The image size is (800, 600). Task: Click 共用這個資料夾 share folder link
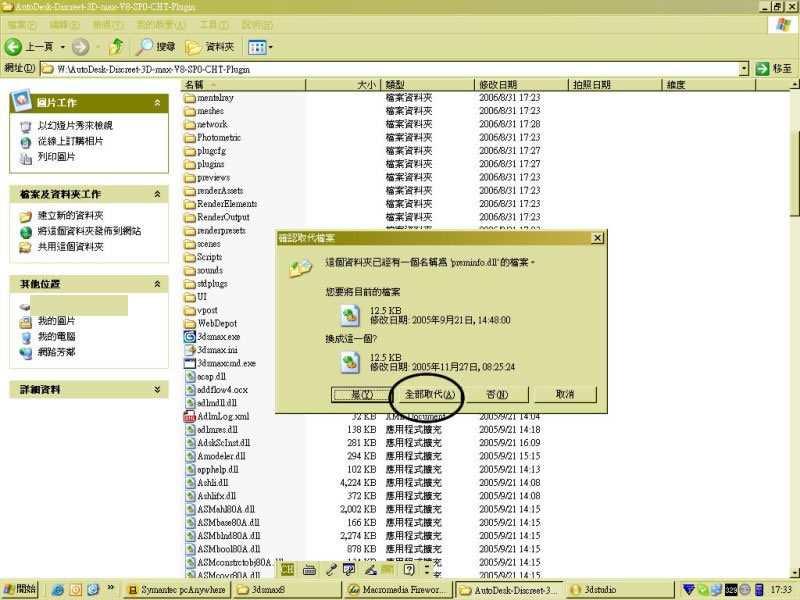pos(70,247)
